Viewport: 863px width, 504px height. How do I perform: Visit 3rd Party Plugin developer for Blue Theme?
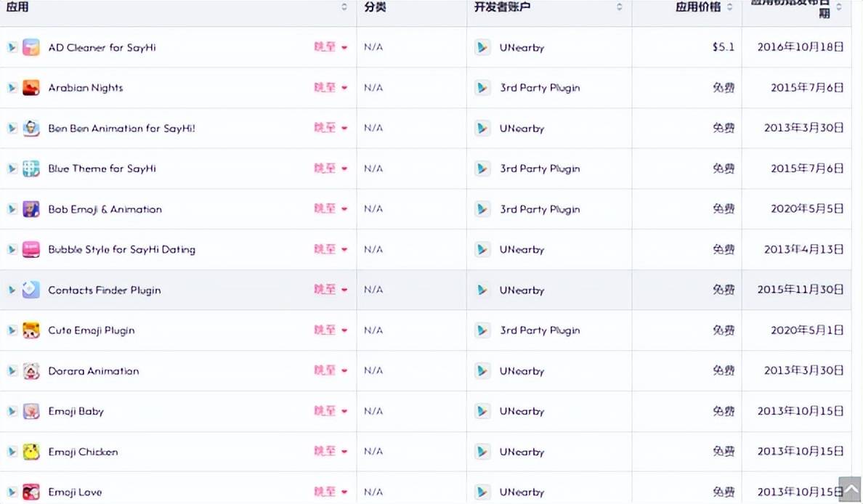coord(540,168)
